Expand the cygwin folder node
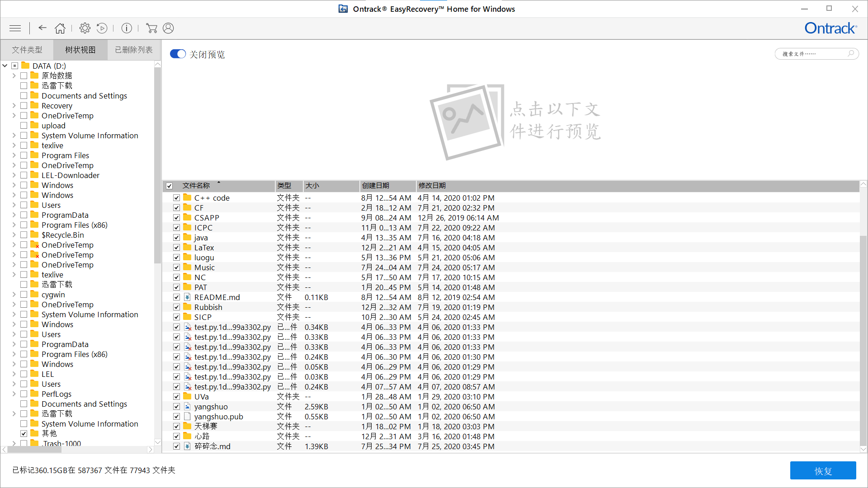The height and width of the screenshot is (488, 868). [14, 295]
